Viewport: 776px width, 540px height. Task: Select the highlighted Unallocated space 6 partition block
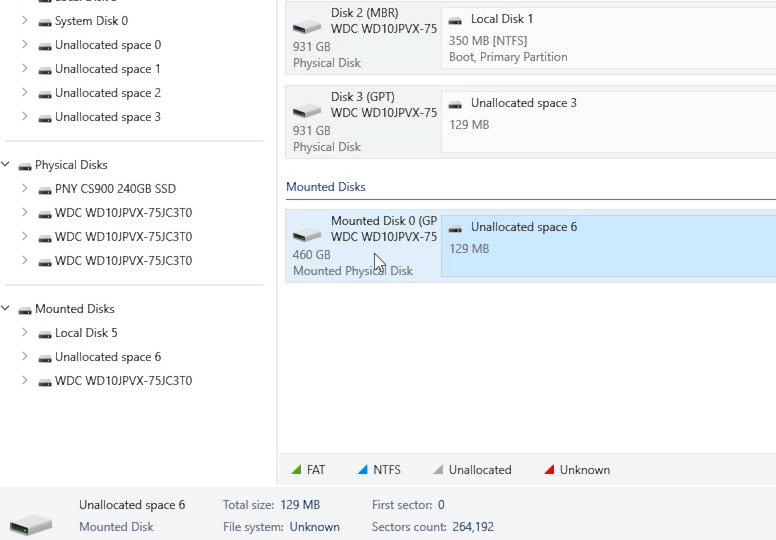pyautogui.click(x=608, y=245)
